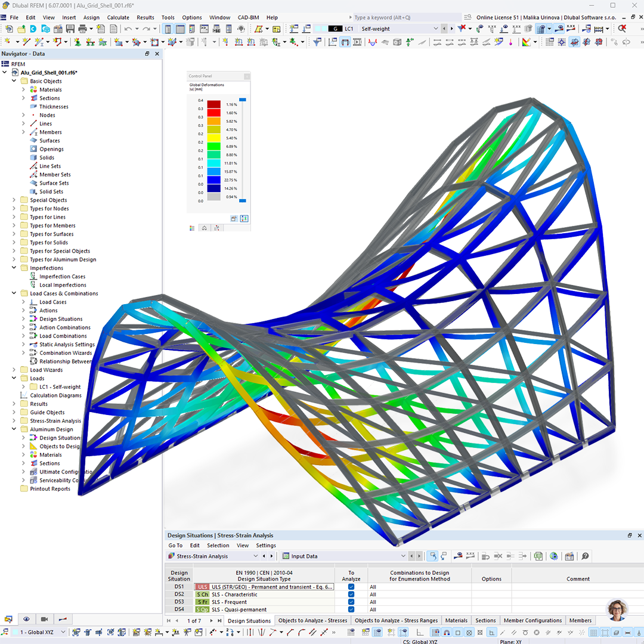The width and height of the screenshot is (644, 644).
Task: Click the magnet snap icon in status bar
Action: pyautogui.click(x=447, y=633)
